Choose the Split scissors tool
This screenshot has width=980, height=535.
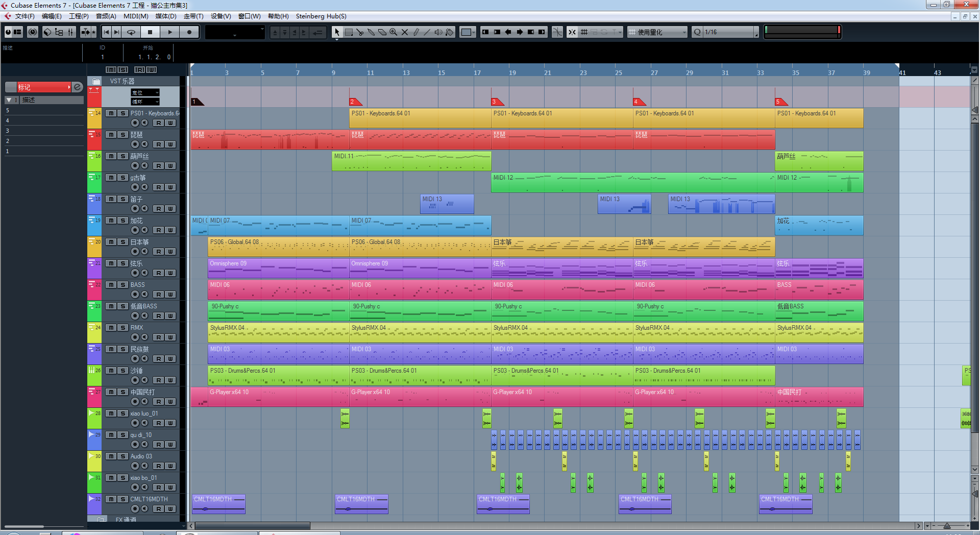360,32
